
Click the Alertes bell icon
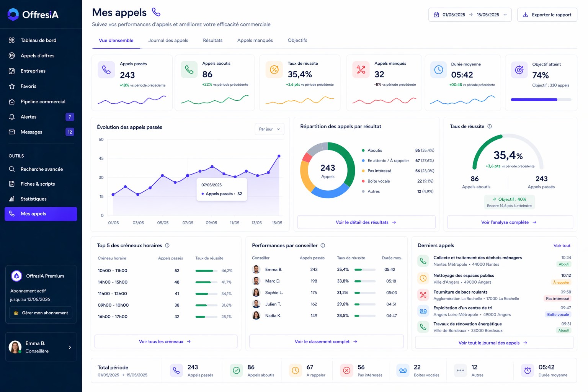[12, 117]
